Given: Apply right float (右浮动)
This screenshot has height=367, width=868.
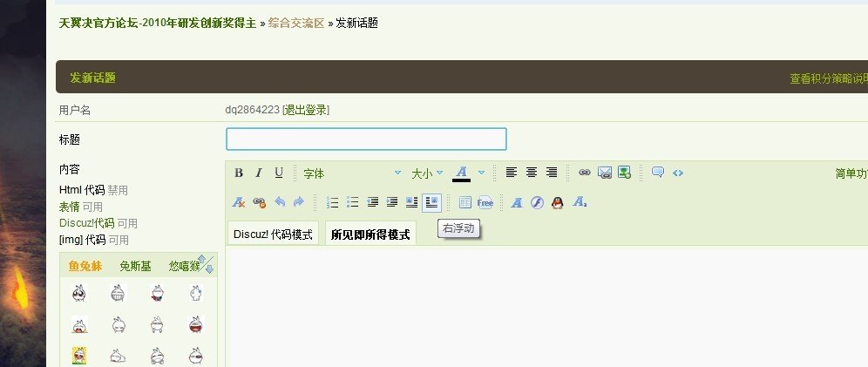Looking at the screenshot, I should 431,202.
